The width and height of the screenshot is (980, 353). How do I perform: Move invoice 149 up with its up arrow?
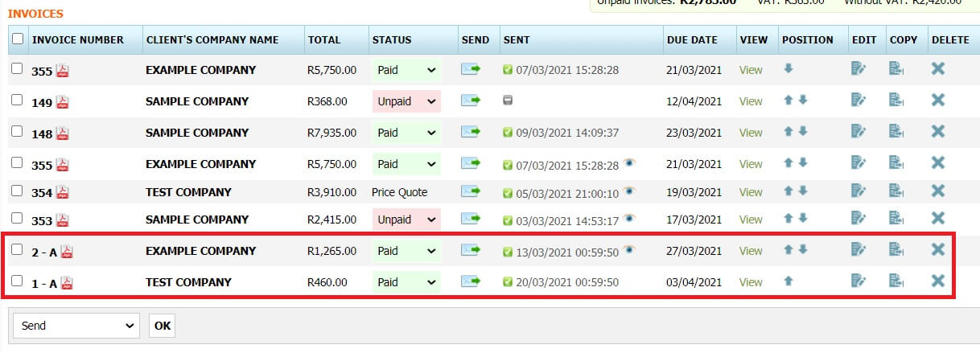click(x=789, y=100)
